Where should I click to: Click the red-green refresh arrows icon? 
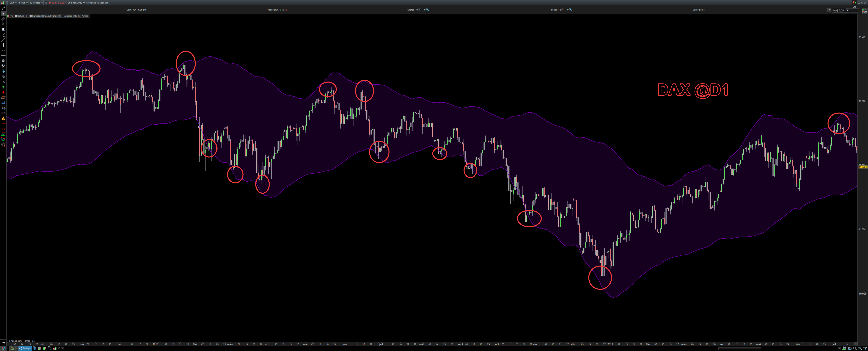(854, 2)
